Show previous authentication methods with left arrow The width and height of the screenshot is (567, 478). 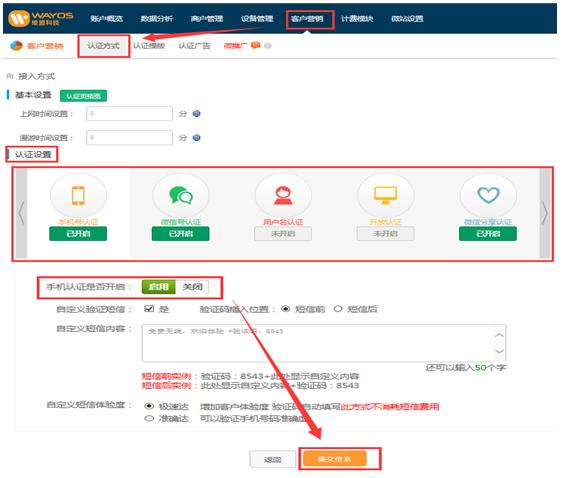click(x=21, y=213)
